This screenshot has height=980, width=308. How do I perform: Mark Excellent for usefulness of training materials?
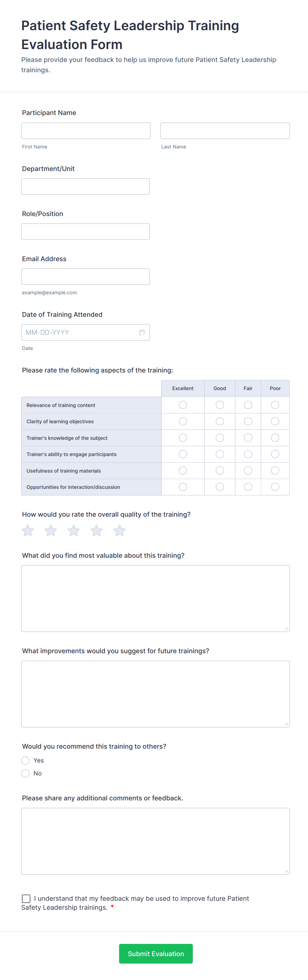point(183,470)
